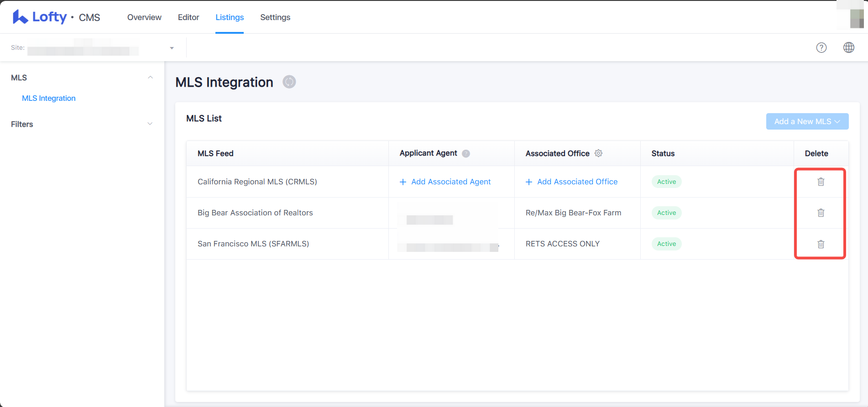Select California Regional MLS (CRMLS) feed name
This screenshot has width=868, height=407.
coord(257,182)
